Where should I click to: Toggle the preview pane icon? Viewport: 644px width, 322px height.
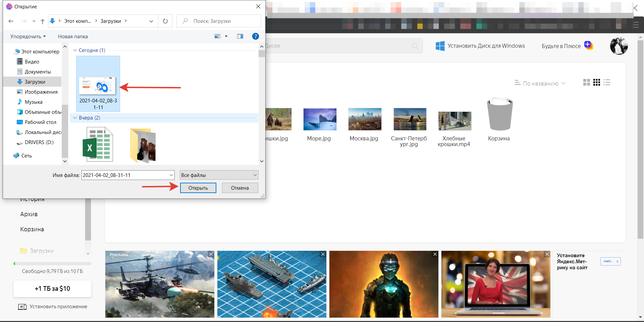[x=240, y=36]
